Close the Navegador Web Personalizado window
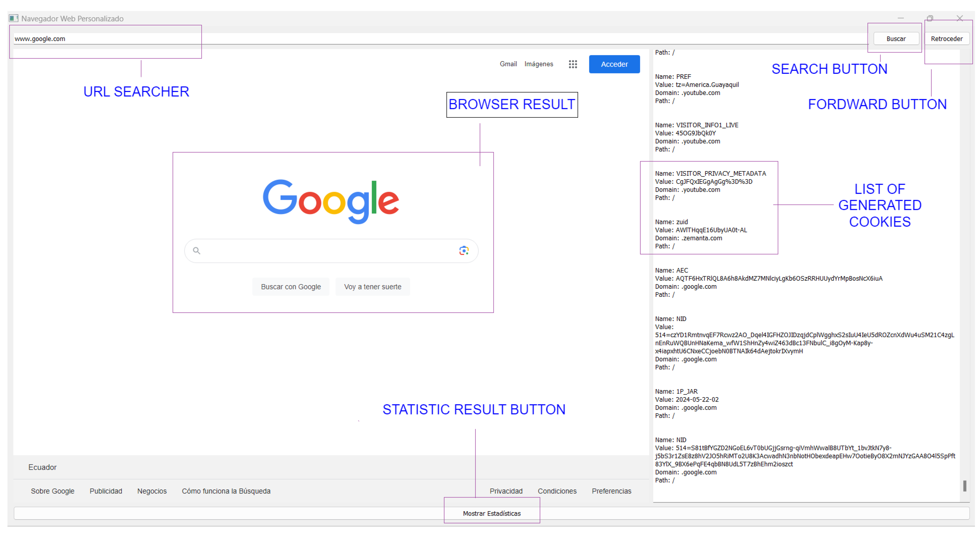The width and height of the screenshot is (980, 536). [x=959, y=18]
